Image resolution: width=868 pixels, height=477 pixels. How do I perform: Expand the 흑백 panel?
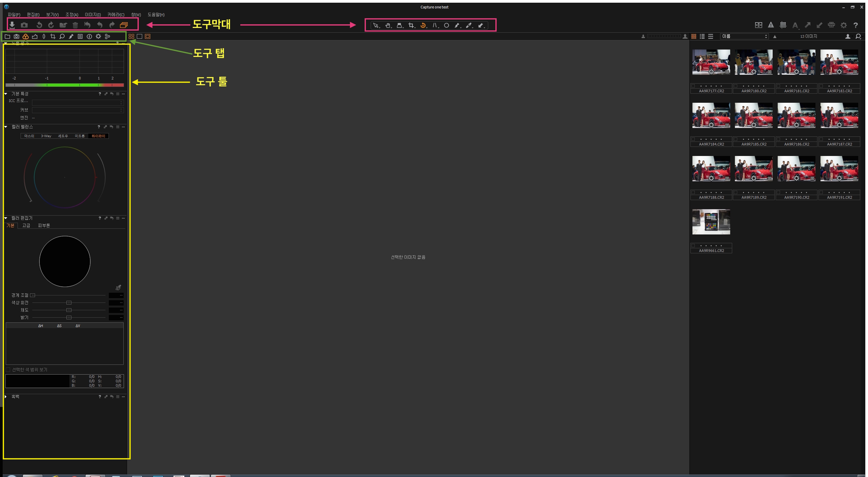[6, 396]
